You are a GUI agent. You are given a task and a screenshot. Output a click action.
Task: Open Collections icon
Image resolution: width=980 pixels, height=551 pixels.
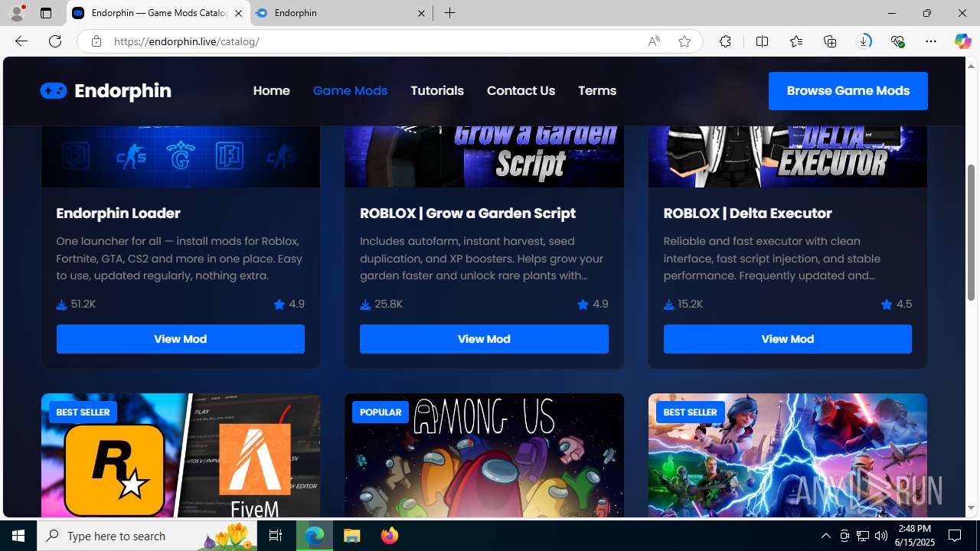pos(830,41)
